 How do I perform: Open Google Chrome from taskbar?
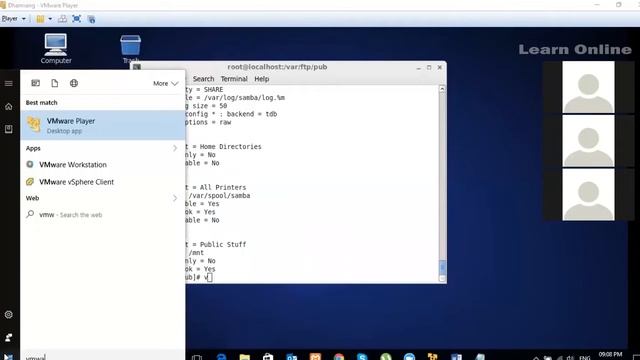tap(339, 357)
